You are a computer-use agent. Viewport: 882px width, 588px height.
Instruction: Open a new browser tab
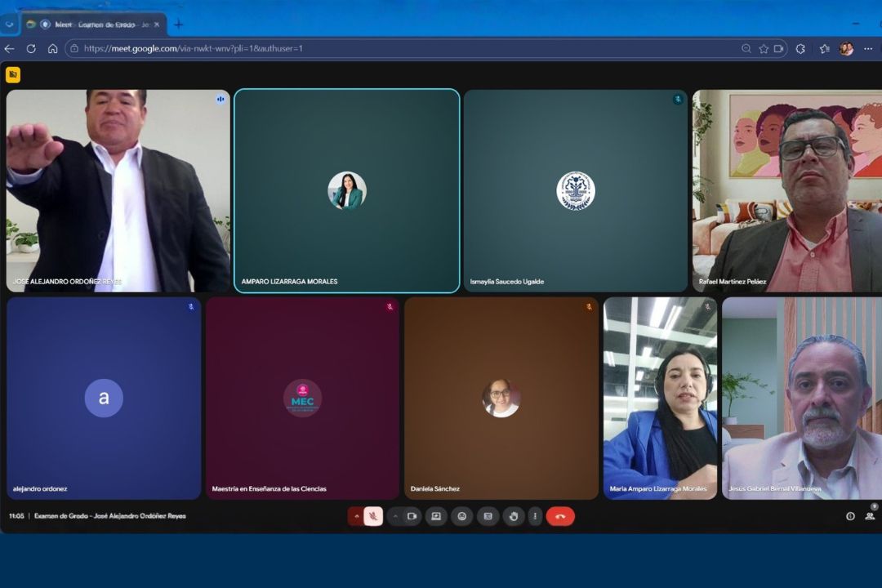click(x=179, y=24)
